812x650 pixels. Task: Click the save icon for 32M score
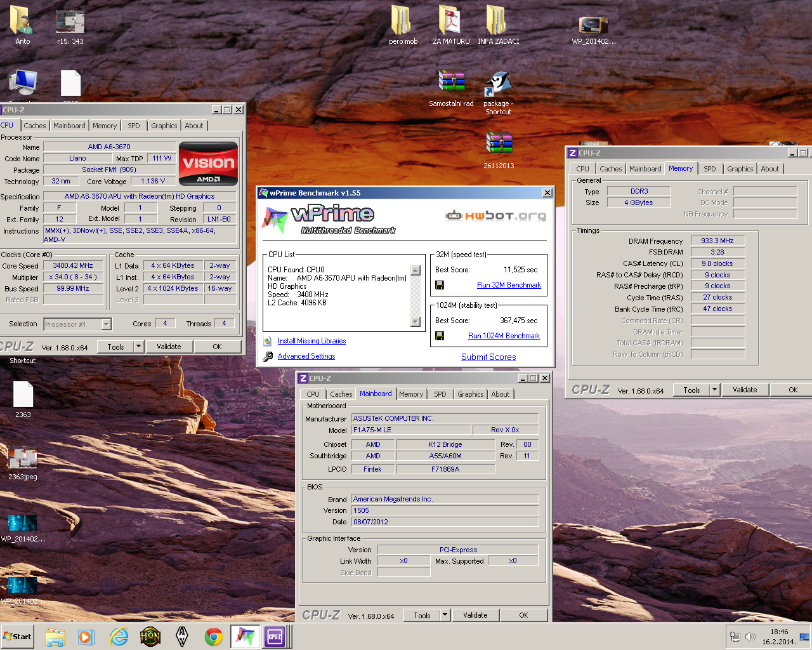(439, 285)
